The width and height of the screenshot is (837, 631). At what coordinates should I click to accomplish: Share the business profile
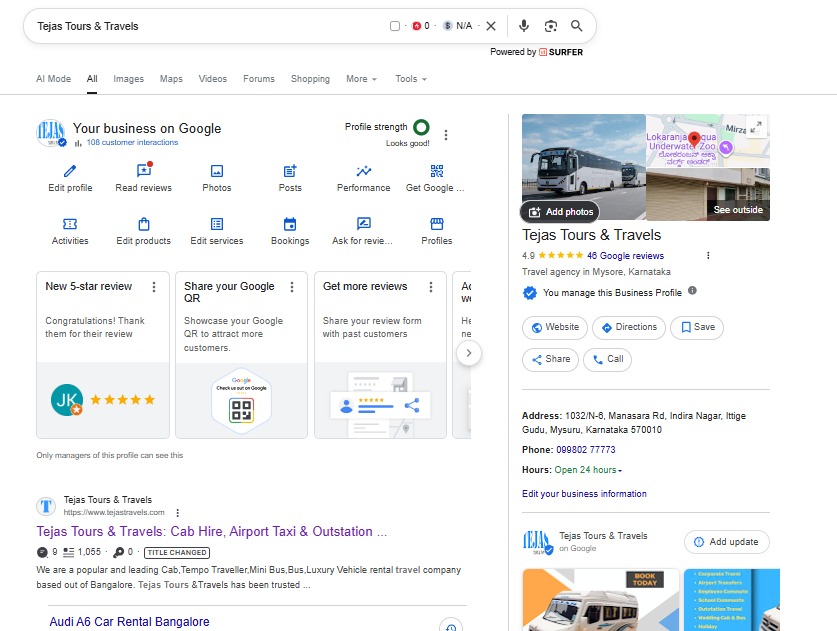tap(550, 359)
